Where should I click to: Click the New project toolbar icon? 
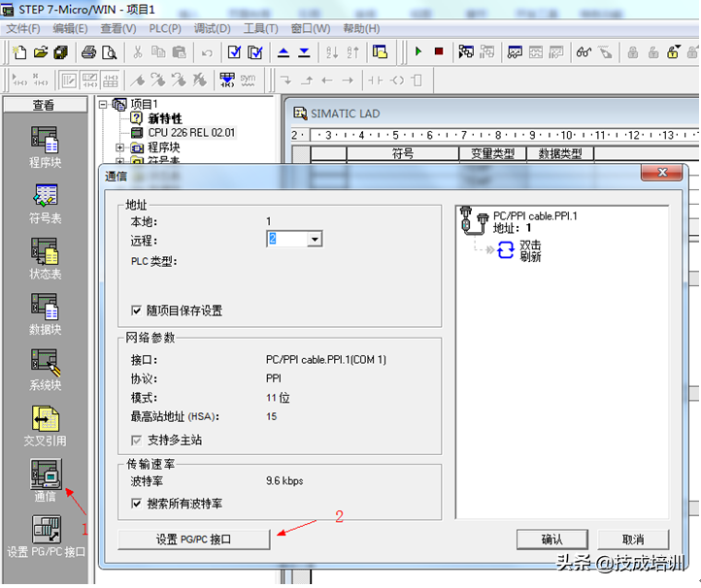click(19, 52)
